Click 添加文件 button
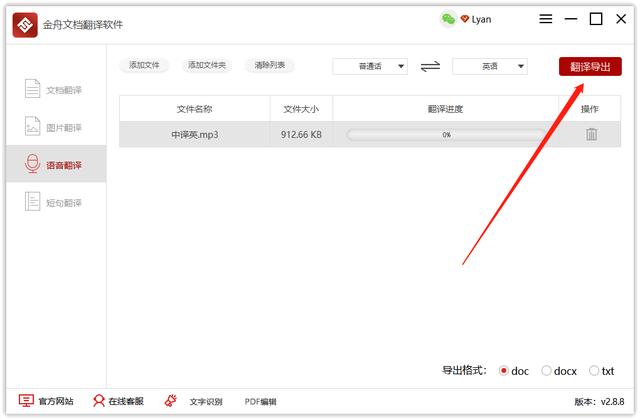Viewport: 640px width, 420px height. coord(144,65)
